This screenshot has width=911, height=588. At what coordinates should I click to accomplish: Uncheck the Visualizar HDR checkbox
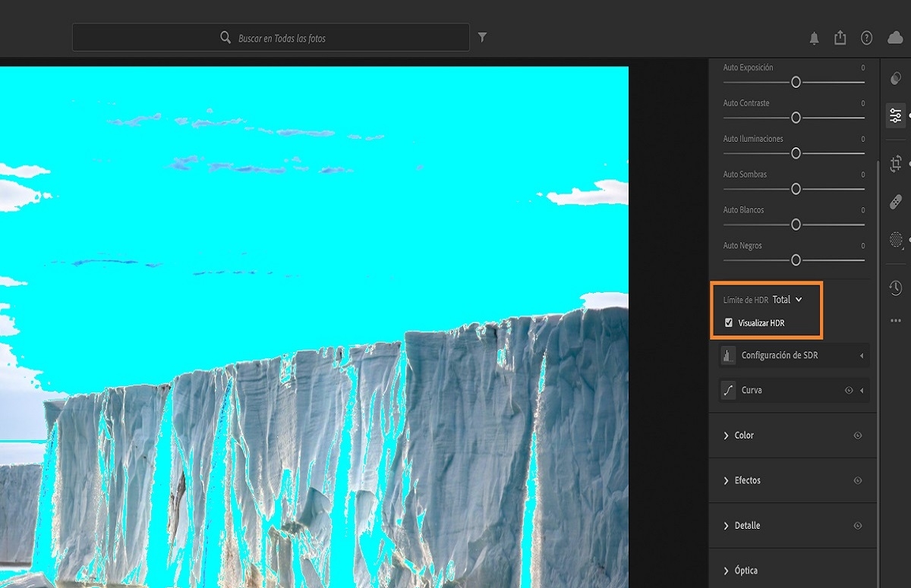[730, 322]
